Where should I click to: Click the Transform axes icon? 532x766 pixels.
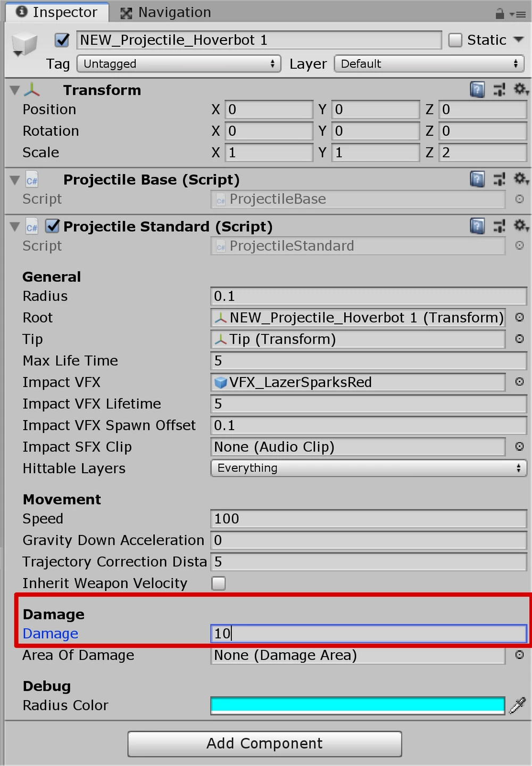(32, 89)
